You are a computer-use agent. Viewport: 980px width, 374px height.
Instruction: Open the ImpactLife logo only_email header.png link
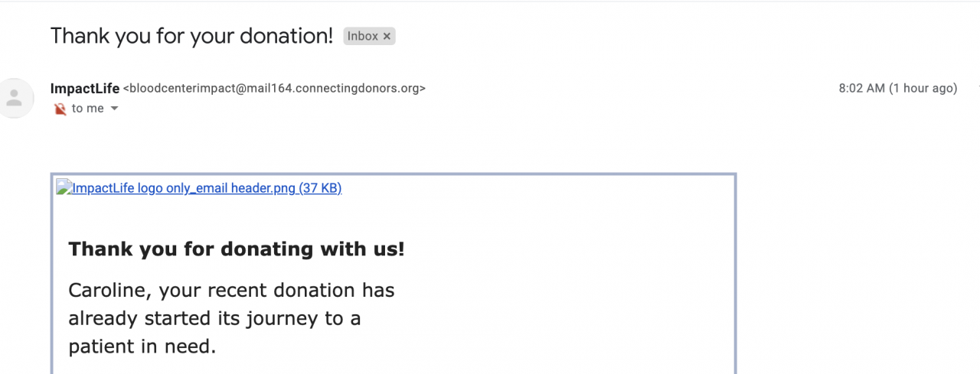tap(184, 188)
